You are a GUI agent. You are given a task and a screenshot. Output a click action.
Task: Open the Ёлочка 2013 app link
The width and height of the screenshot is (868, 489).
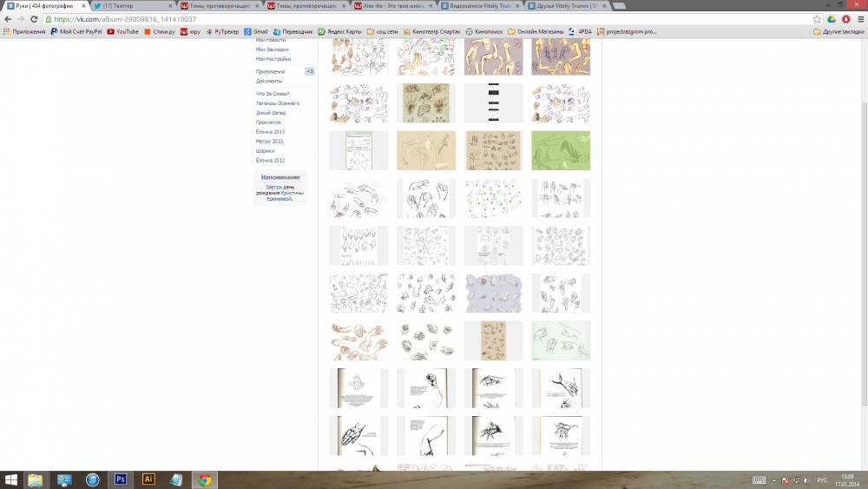[x=270, y=132]
